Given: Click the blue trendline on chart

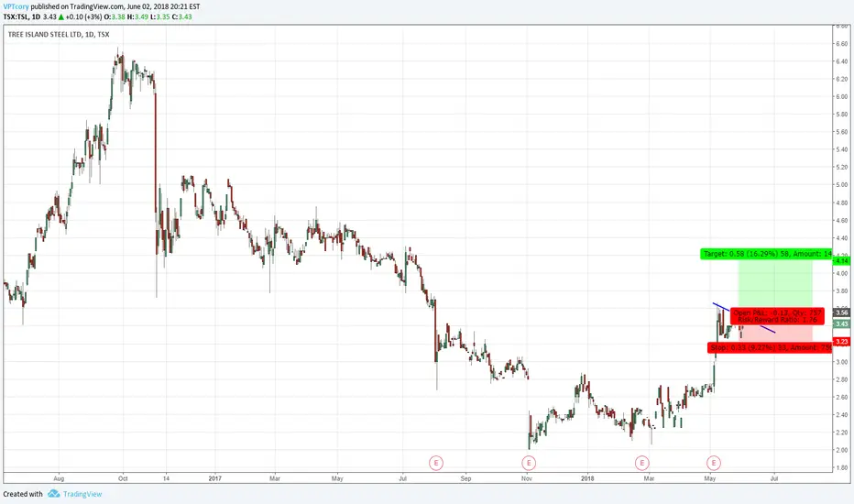Looking at the screenshot, I should [x=744, y=318].
